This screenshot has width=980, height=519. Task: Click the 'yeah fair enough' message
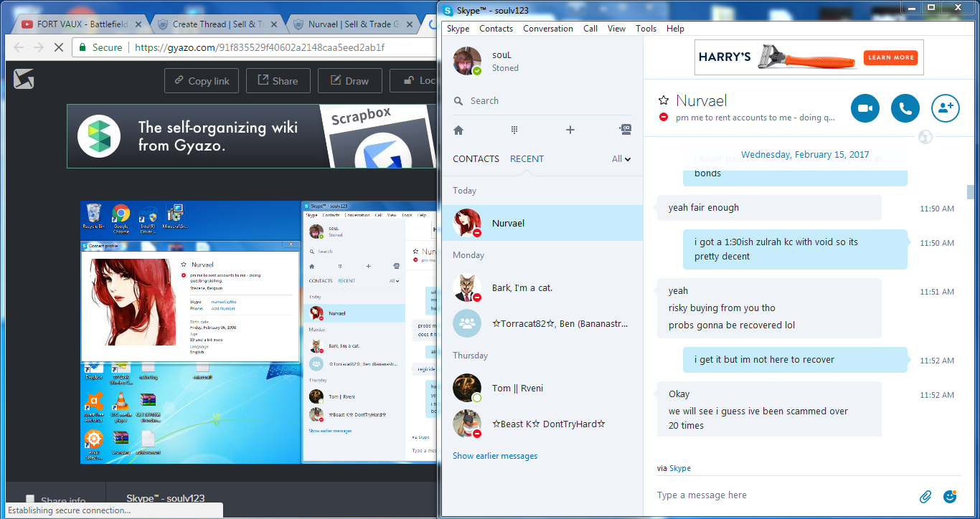704,208
